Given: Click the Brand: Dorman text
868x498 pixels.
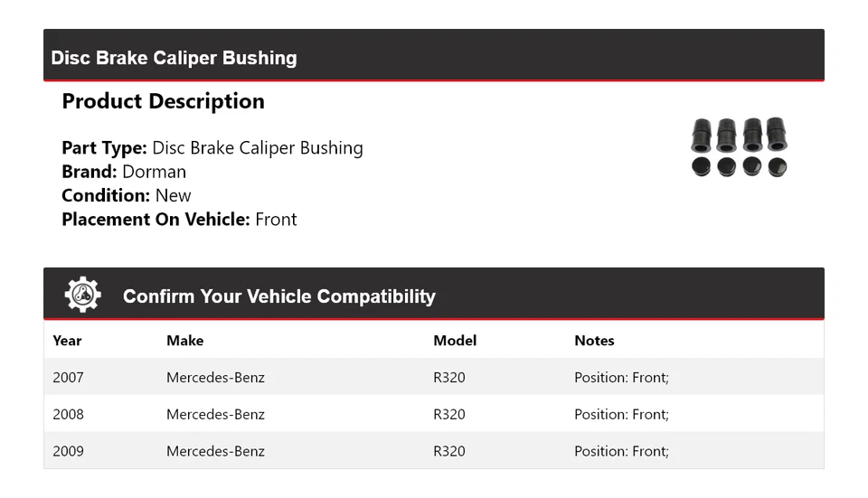Looking at the screenshot, I should 124,172.
